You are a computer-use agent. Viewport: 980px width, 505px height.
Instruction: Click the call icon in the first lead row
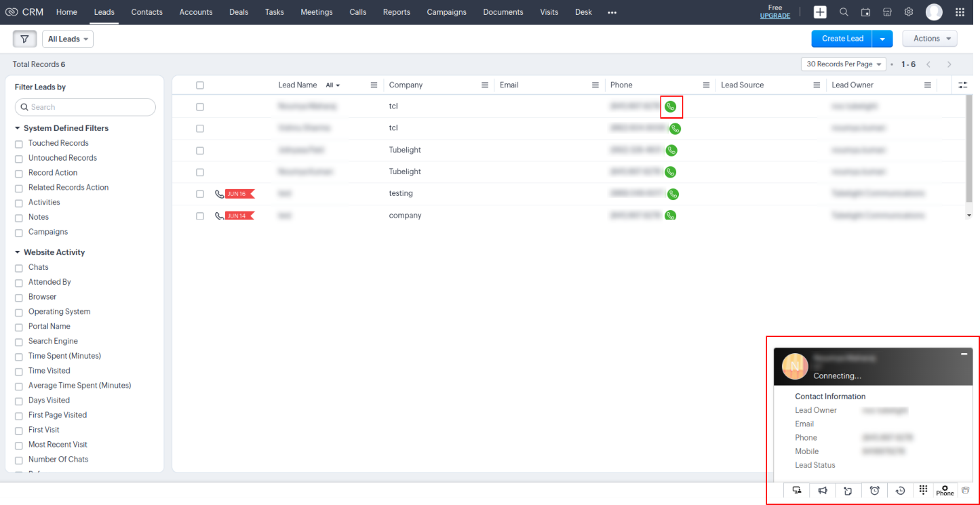tap(671, 106)
